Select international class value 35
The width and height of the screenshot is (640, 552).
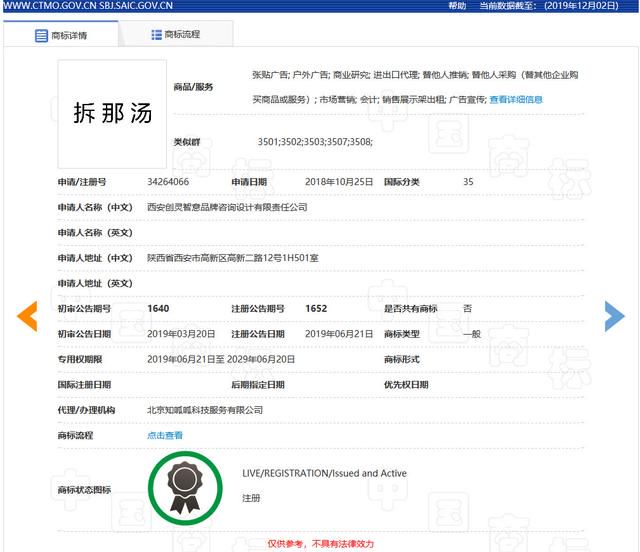click(x=468, y=182)
